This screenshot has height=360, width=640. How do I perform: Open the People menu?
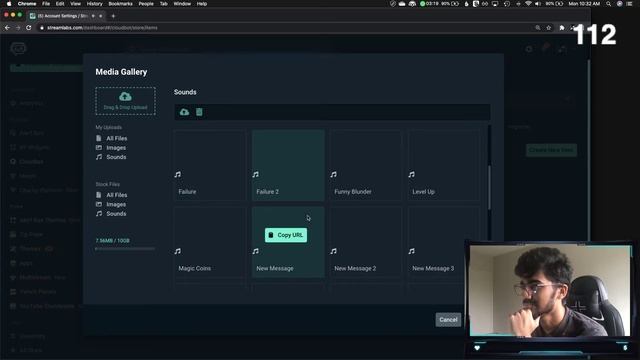coord(146,4)
